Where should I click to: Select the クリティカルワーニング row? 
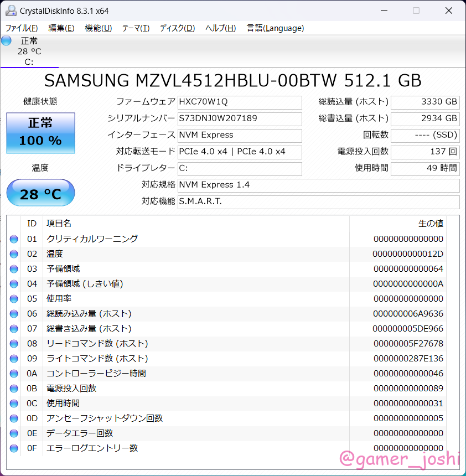(x=226, y=239)
